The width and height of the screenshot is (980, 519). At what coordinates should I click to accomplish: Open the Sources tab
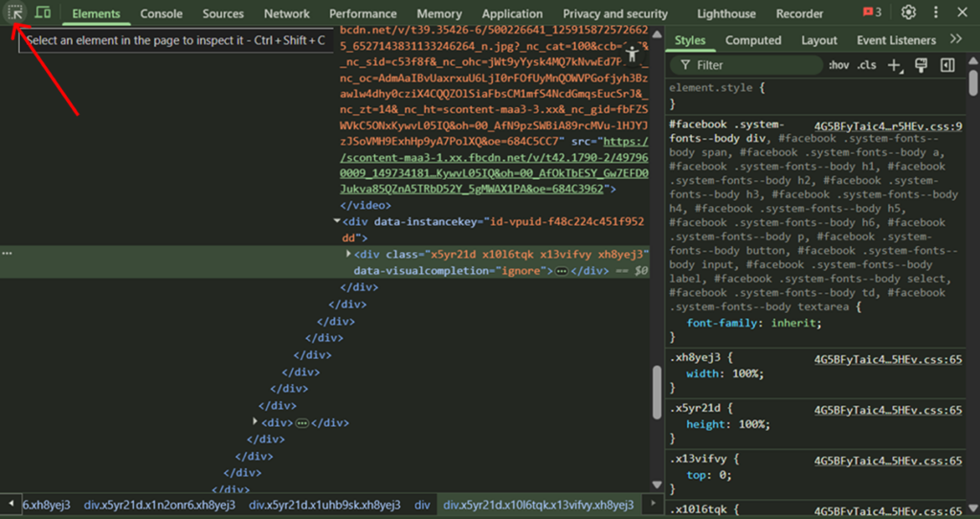pyautogui.click(x=223, y=13)
